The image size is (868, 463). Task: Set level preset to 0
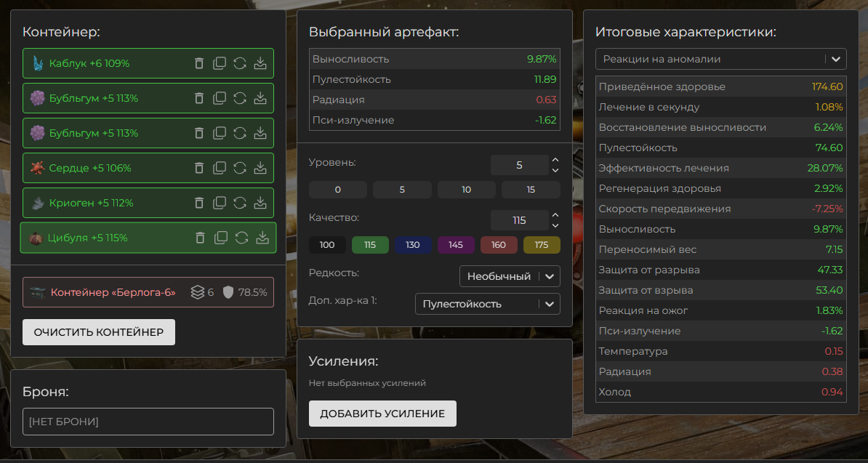click(x=337, y=190)
